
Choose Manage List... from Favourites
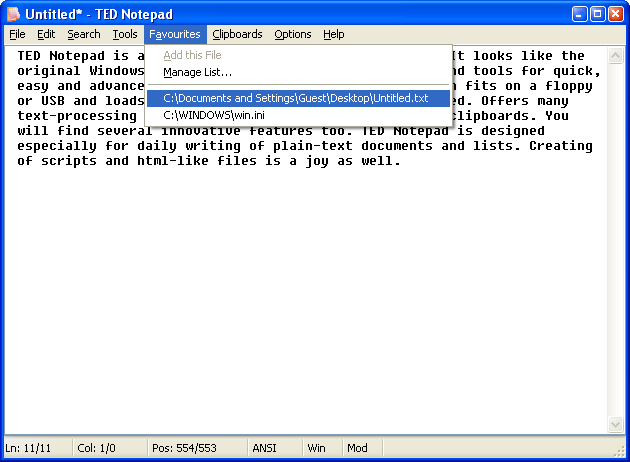[298, 72]
